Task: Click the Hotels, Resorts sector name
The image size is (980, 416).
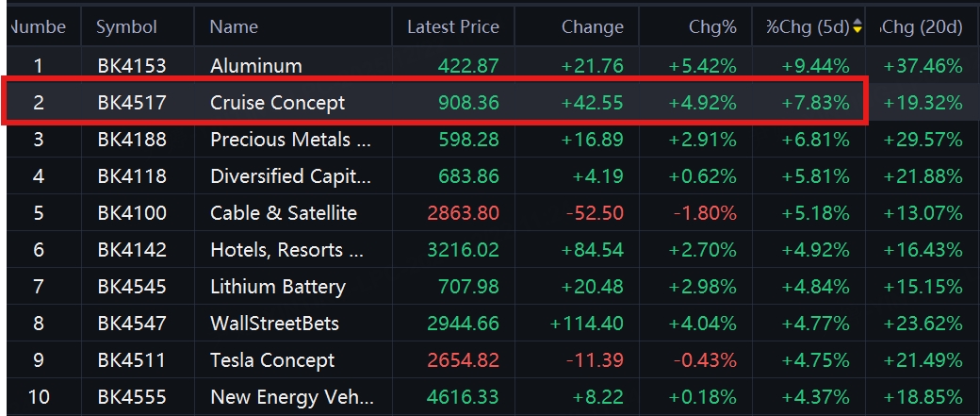Action: click(286, 250)
